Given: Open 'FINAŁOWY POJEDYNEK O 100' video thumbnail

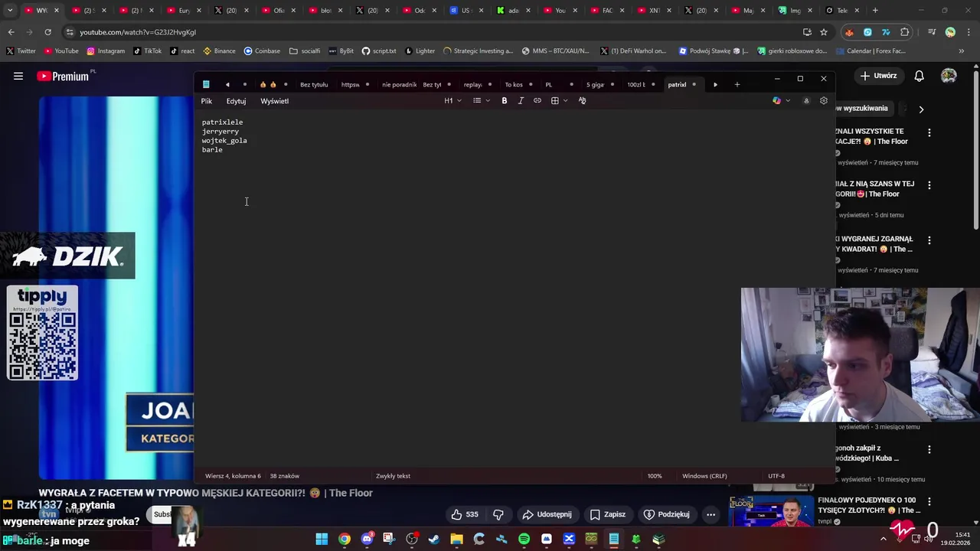Looking at the screenshot, I should click(771, 511).
